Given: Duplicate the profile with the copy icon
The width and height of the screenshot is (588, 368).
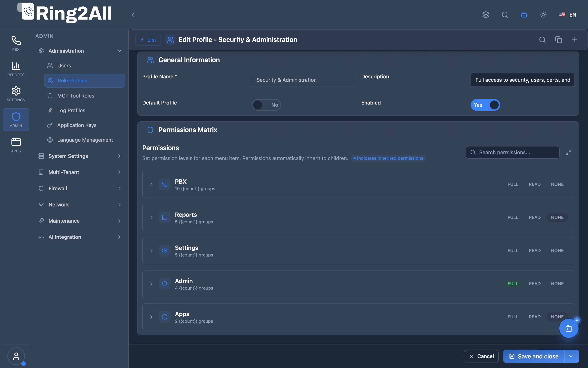Looking at the screenshot, I should tap(559, 40).
